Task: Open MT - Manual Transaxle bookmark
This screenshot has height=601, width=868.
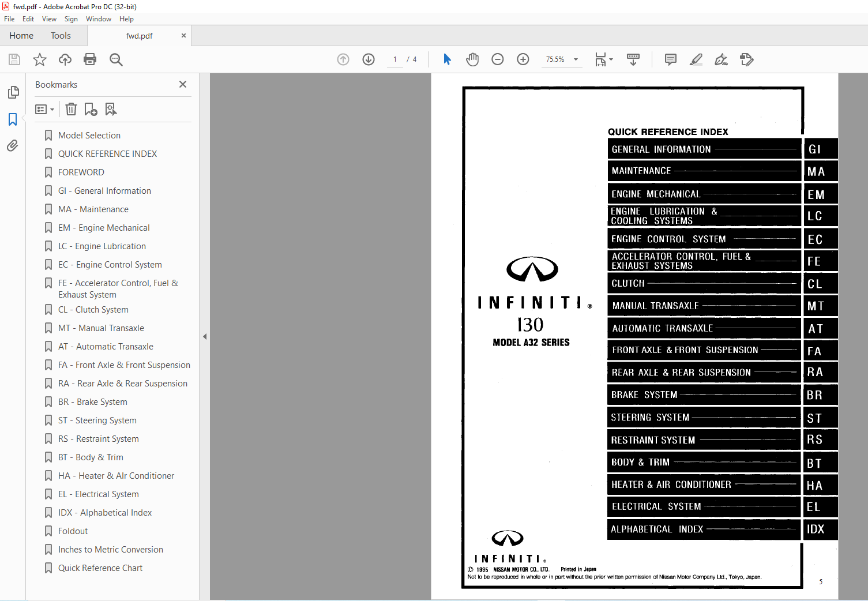Action: [x=101, y=328]
